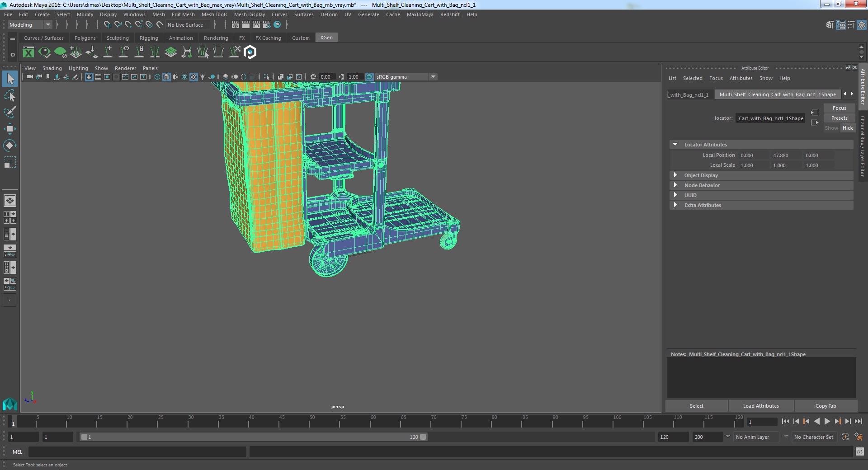Choose the Scale tool in toolbox
868x470 pixels.
coord(10,162)
